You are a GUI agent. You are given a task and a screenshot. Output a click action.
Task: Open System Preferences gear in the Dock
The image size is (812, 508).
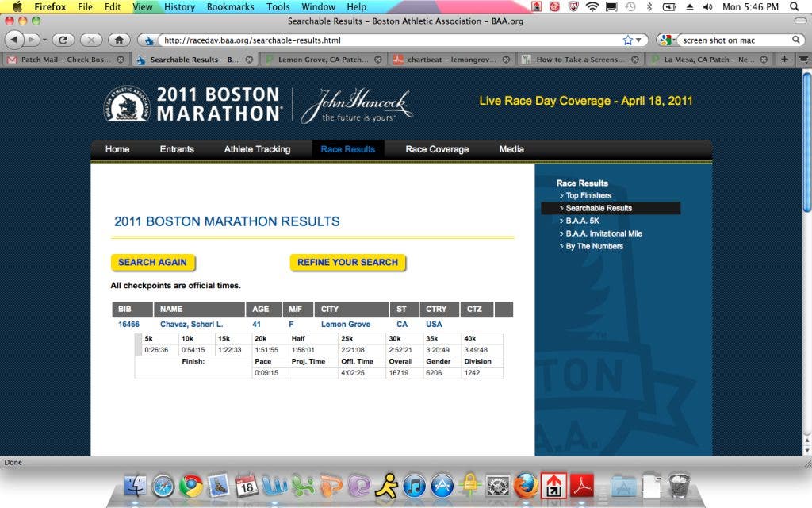point(498,487)
